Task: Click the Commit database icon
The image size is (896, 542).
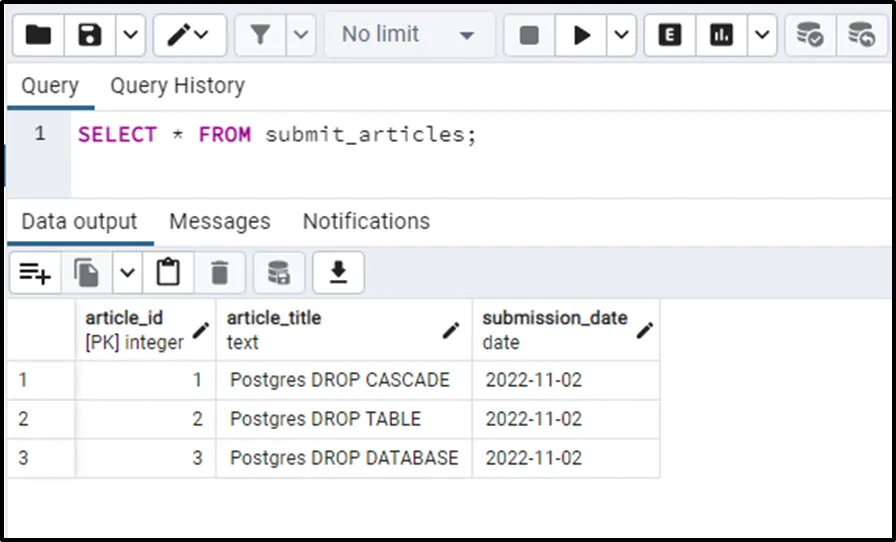Action: pos(809,35)
